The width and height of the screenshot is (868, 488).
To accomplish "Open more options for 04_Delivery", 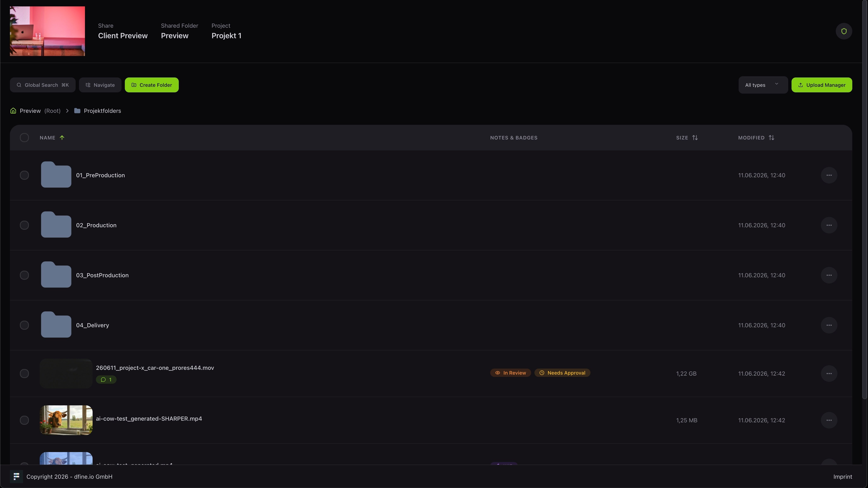I will (829, 325).
